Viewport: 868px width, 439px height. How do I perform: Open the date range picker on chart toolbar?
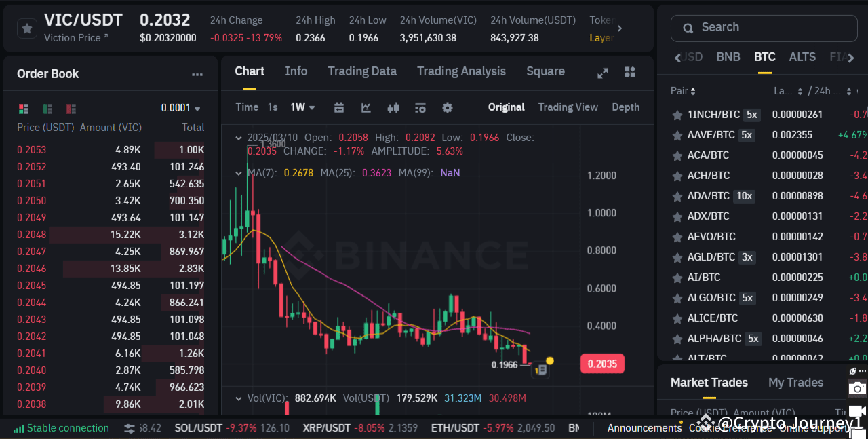(x=339, y=107)
